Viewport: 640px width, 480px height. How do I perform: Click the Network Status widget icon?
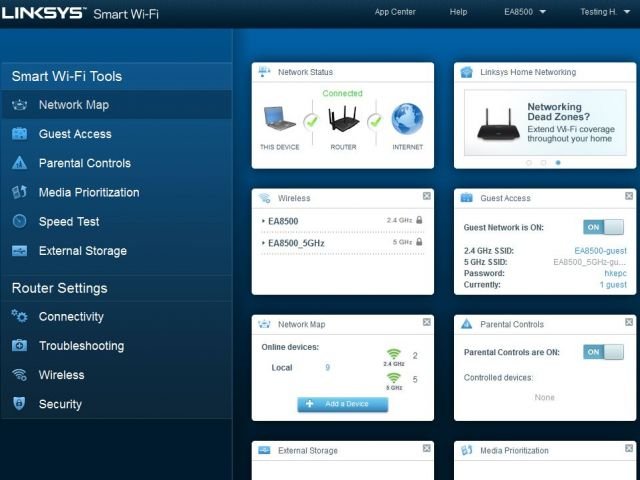pyautogui.click(x=264, y=71)
